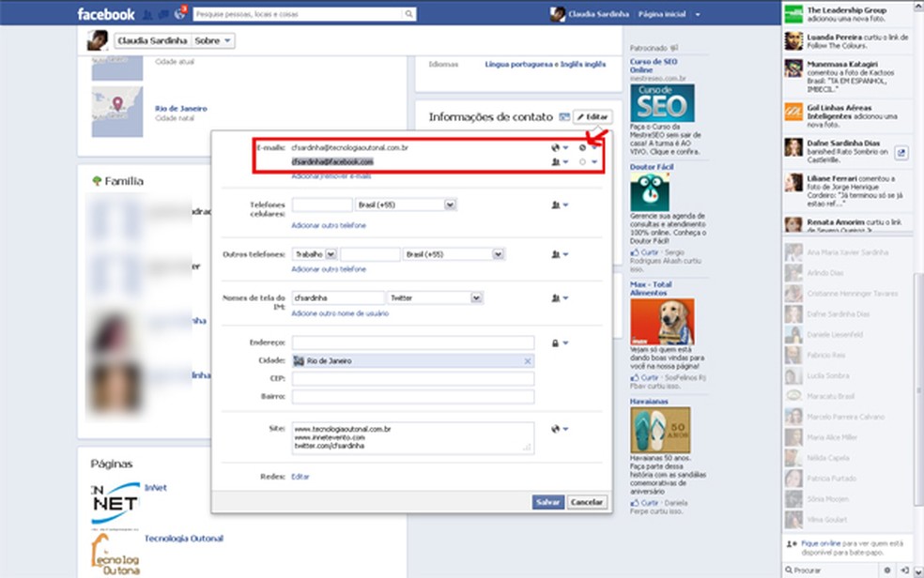Viewport: 924px width, 578px height.
Task: Open lock privacy selector for Endereço
Action: coord(560,342)
